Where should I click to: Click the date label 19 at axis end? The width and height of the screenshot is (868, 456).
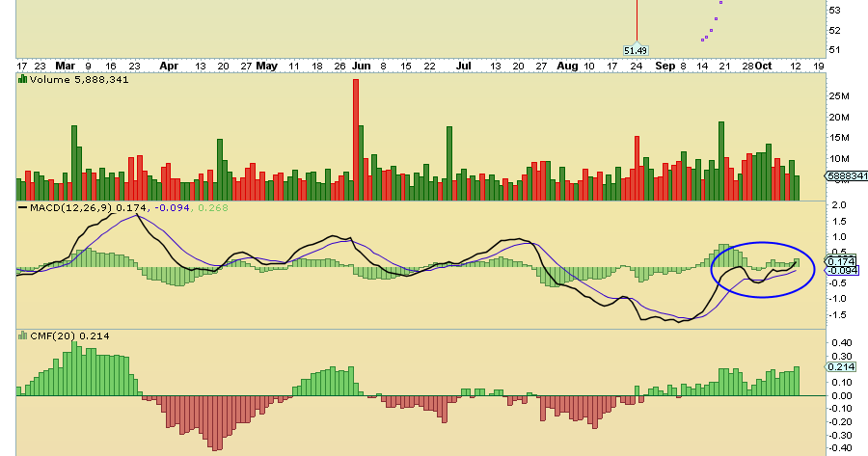click(x=819, y=66)
